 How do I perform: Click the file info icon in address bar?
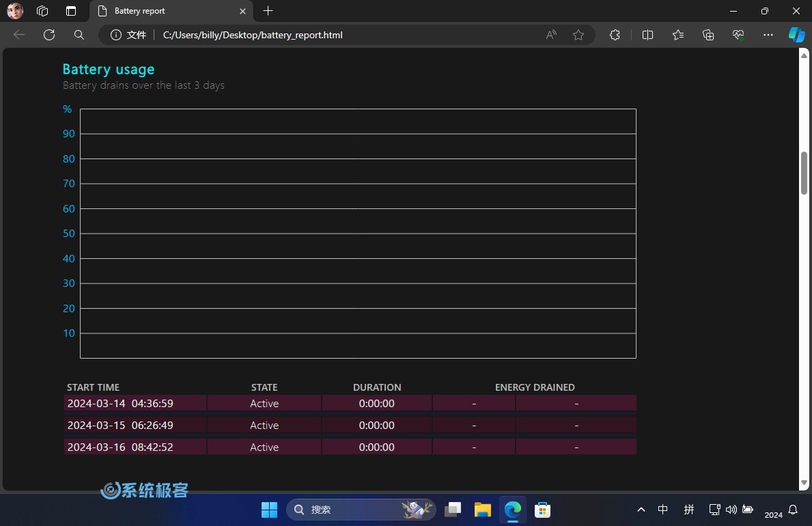[x=117, y=35]
